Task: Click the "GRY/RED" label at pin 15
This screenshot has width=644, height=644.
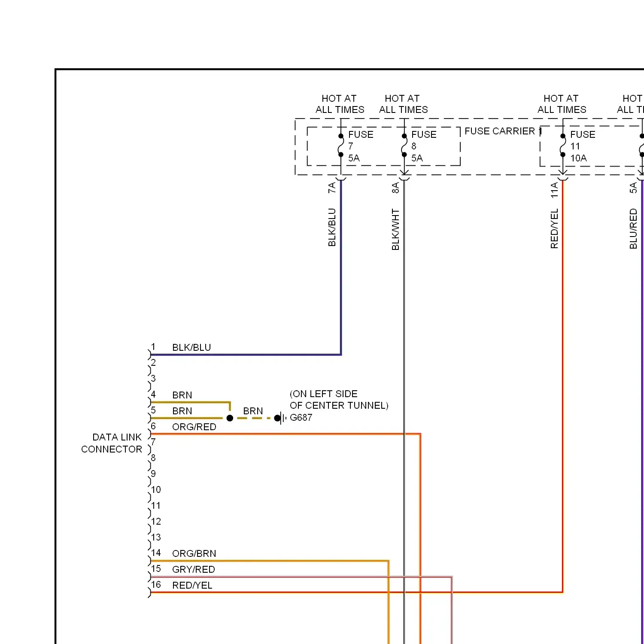Action: (193, 569)
